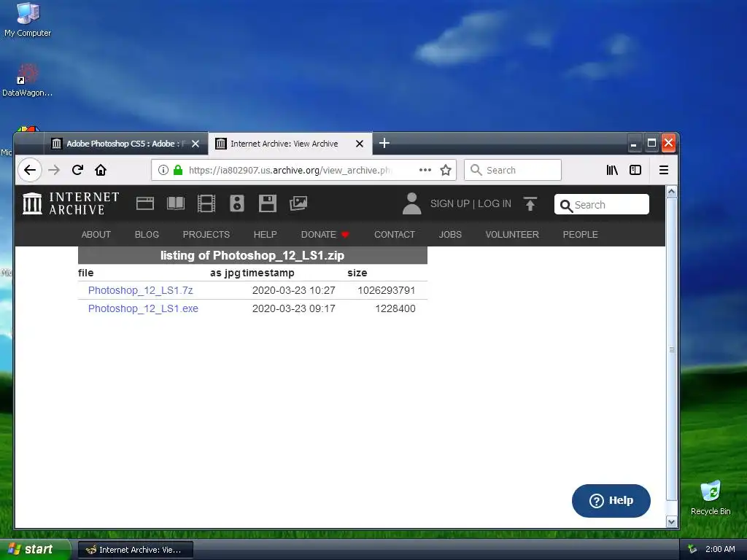Viewport: 747px width, 560px height.
Task: Click the green padlock security icon
Action: point(178,170)
